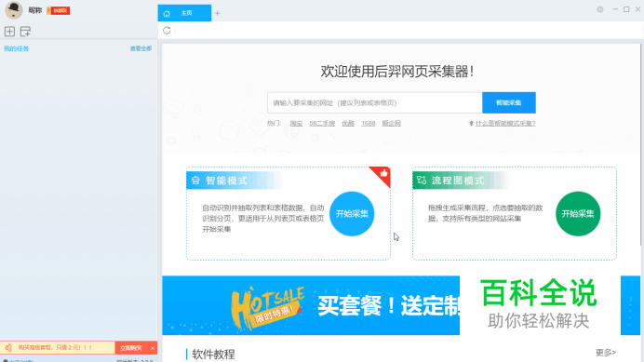This screenshot has height=362, width=644.
Task: Click the refresh icon in address bar
Action: [167, 31]
